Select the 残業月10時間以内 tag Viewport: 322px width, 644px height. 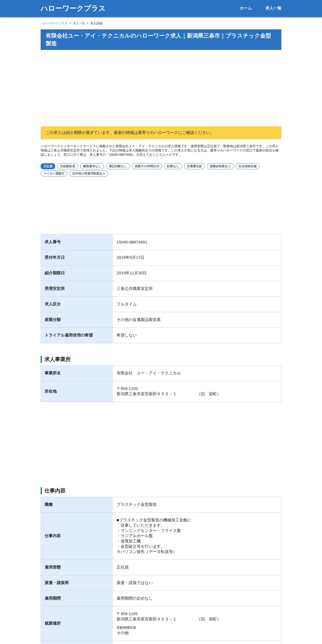click(147, 166)
